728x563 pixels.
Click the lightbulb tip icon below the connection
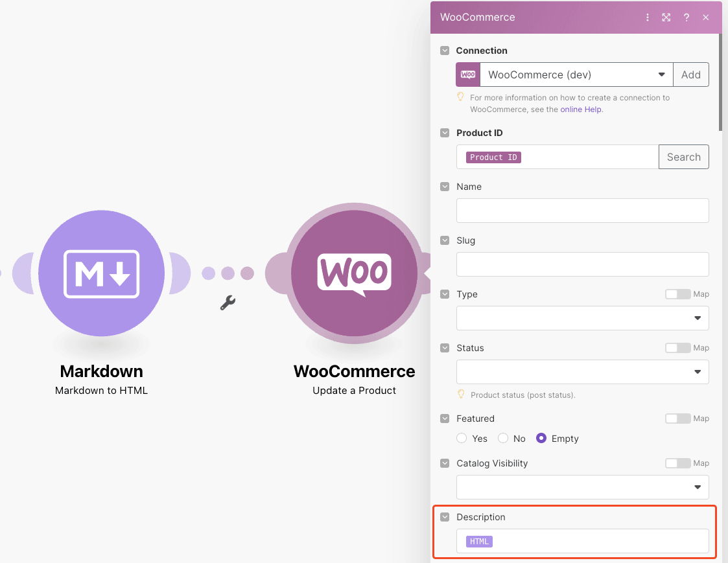[460, 97]
